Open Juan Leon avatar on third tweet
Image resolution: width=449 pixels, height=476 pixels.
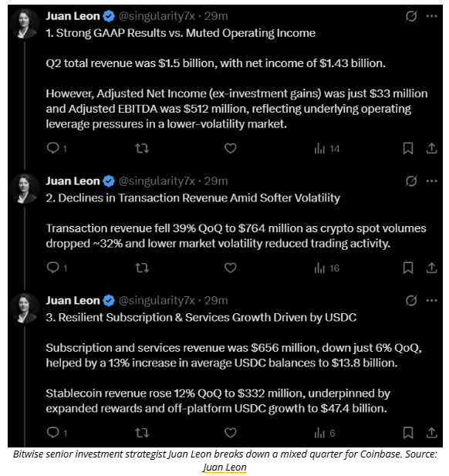click(x=24, y=308)
